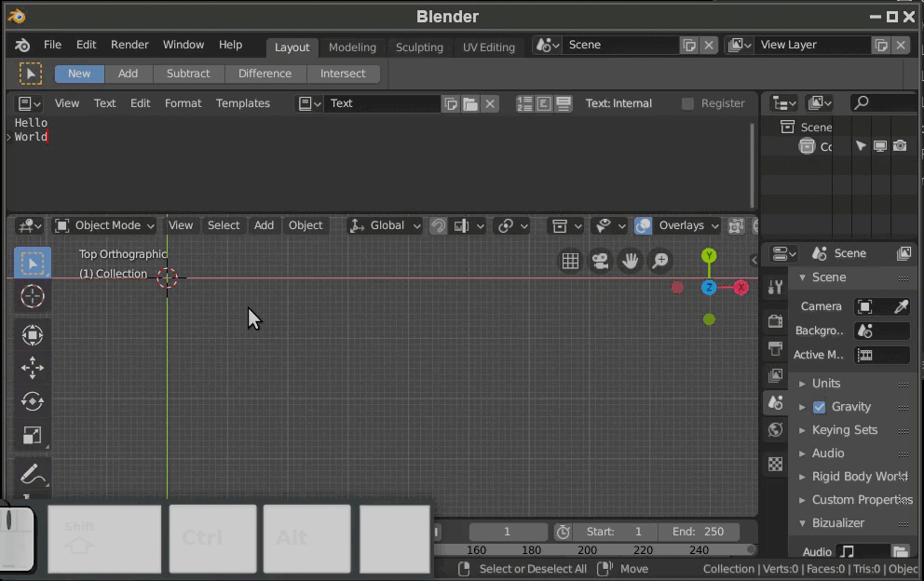
Task: Click the New selection mode button
Action: (79, 74)
